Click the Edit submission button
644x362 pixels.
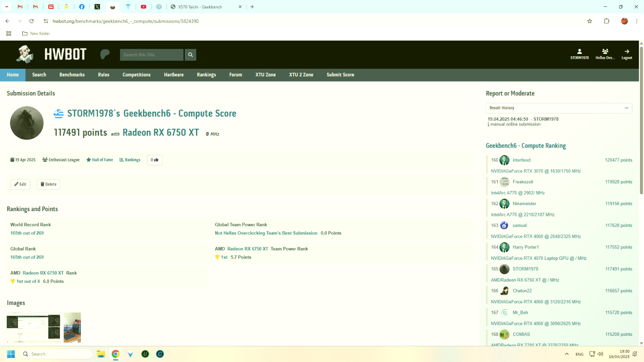pyautogui.click(x=20, y=184)
